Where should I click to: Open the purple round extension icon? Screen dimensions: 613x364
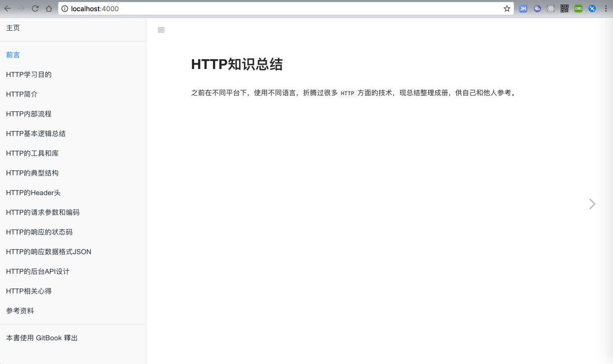pos(537,8)
